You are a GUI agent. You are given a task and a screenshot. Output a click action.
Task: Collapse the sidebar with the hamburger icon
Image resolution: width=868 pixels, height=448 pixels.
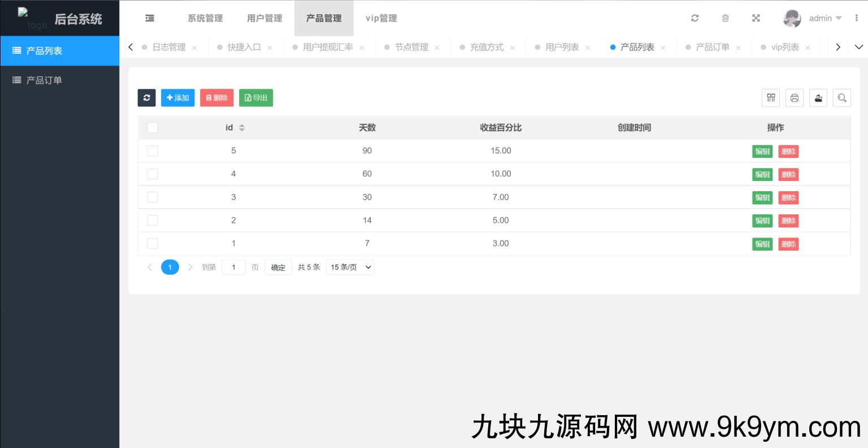click(x=150, y=18)
